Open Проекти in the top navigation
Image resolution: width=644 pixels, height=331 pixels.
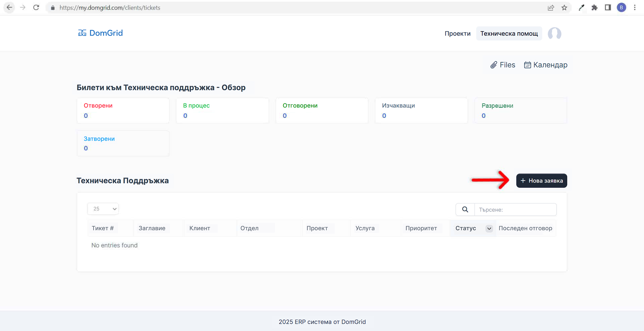(x=458, y=34)
